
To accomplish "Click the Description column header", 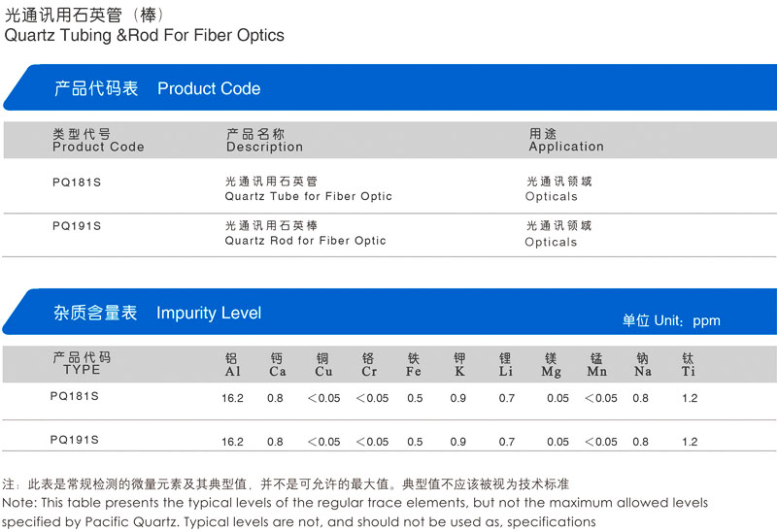I will coord(264,140).
